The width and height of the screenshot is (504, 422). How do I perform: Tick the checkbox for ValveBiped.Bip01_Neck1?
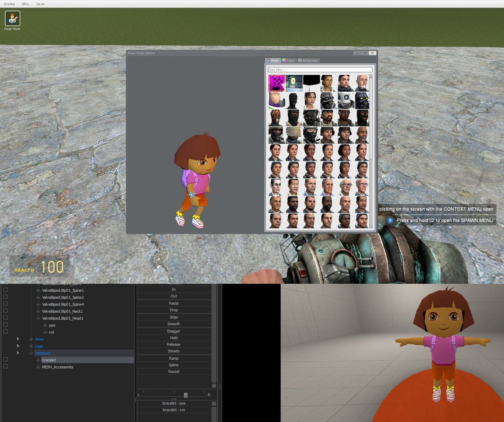pyautogui.click(x=5, y=311)
